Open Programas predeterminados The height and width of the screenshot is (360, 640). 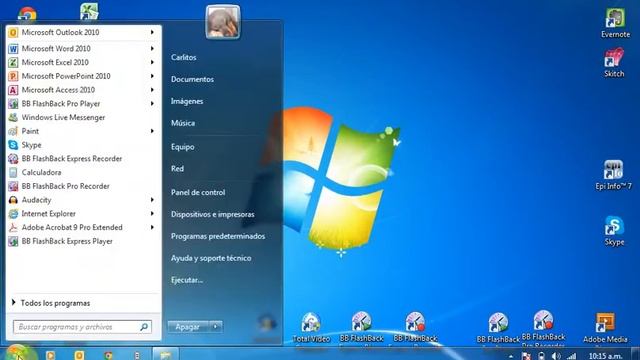coord(218,236)
